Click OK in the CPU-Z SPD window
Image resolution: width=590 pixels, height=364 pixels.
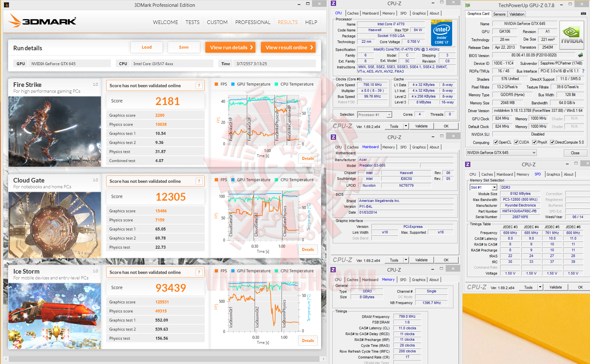tap(580, 287)
